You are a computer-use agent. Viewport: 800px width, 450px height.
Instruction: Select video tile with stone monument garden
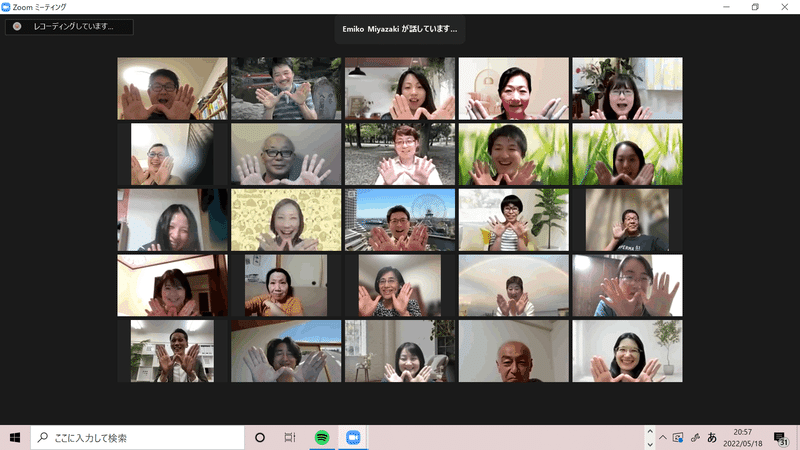click(286, 88)
